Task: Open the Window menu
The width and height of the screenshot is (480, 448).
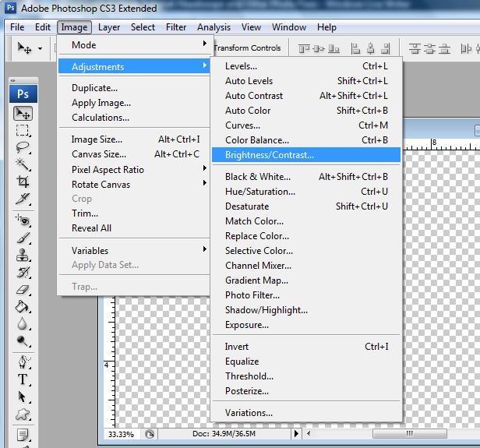Action: (x=289, y=27)
